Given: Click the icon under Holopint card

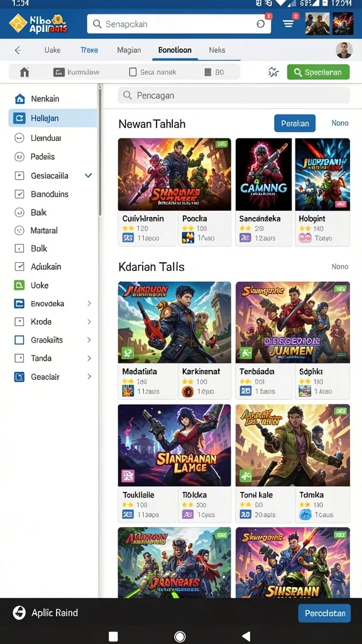Looking at the screenshot, I should tap(305, 238).
